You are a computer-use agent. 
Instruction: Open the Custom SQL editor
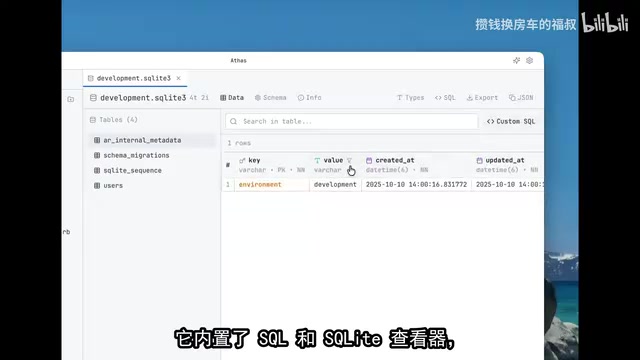pyautogui.click(x=511, y=121)
